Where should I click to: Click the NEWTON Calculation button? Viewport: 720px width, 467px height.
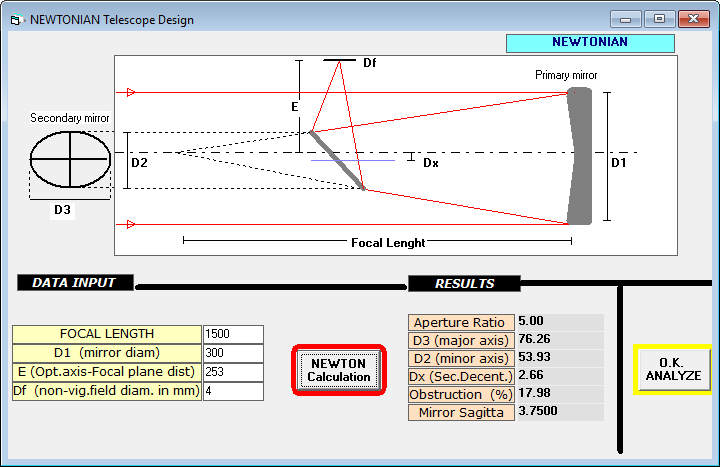click(339, 370)
